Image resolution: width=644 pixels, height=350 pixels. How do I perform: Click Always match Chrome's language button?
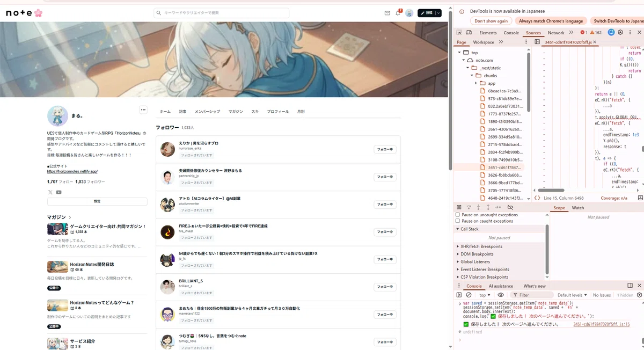click(551, 21)
